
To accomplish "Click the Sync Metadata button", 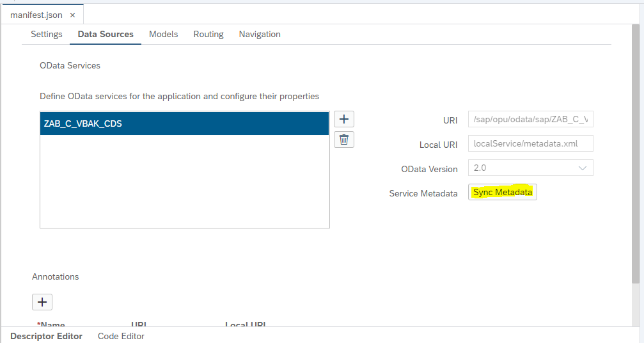I will (x=502, y=192).
